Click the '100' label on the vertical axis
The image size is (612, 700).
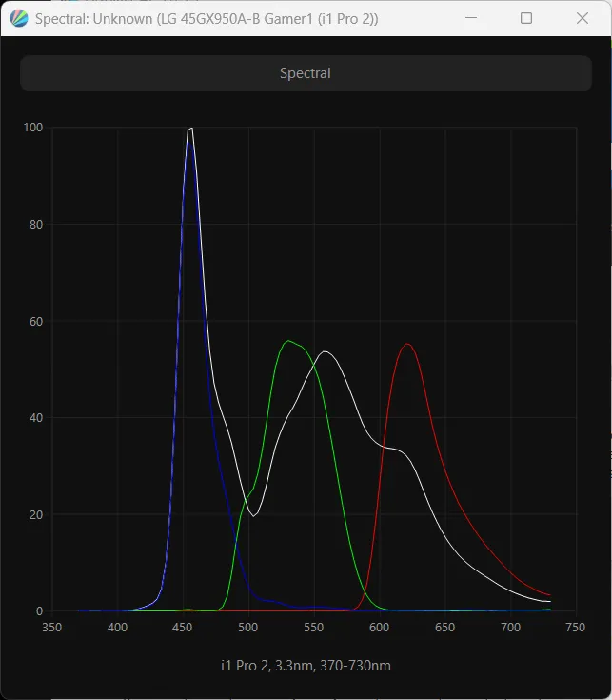(x=33, y=128)
